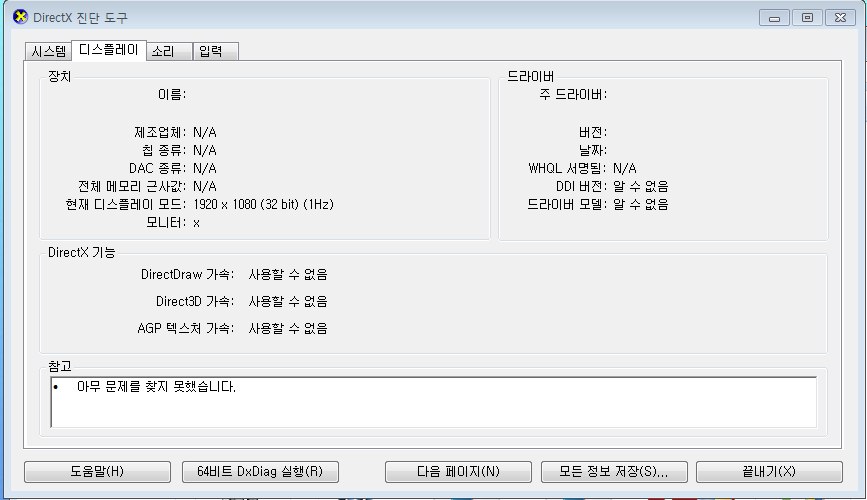Close the DirectX 진단 도구 window

(x=840, y=18)
